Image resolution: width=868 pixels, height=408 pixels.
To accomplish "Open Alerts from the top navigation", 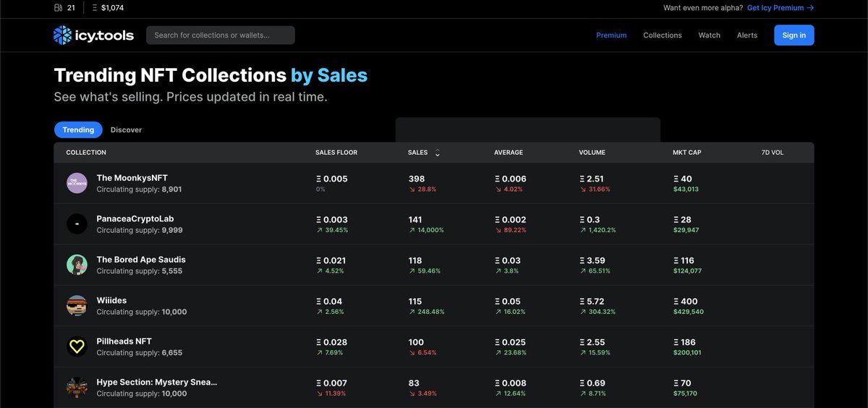I will [x=746, y=35].
